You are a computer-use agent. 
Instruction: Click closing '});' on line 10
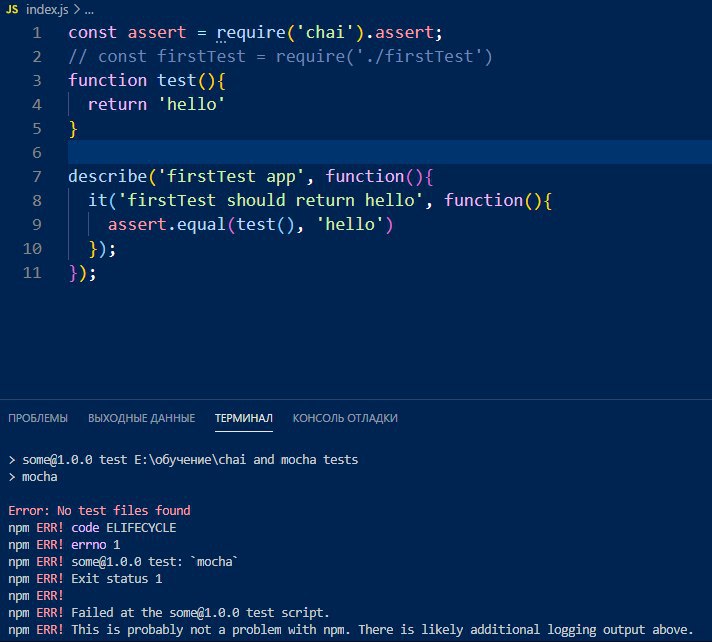(102, 249)
